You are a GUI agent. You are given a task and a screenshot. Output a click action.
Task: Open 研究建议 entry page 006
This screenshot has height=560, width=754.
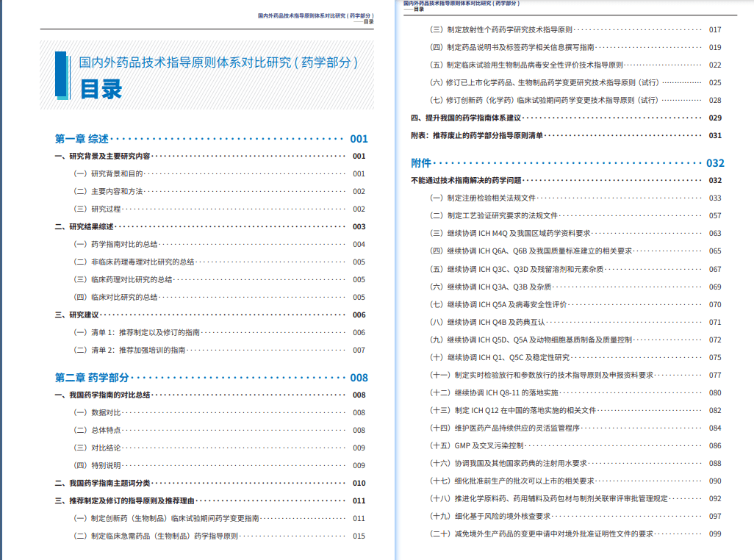coord(210,315)
